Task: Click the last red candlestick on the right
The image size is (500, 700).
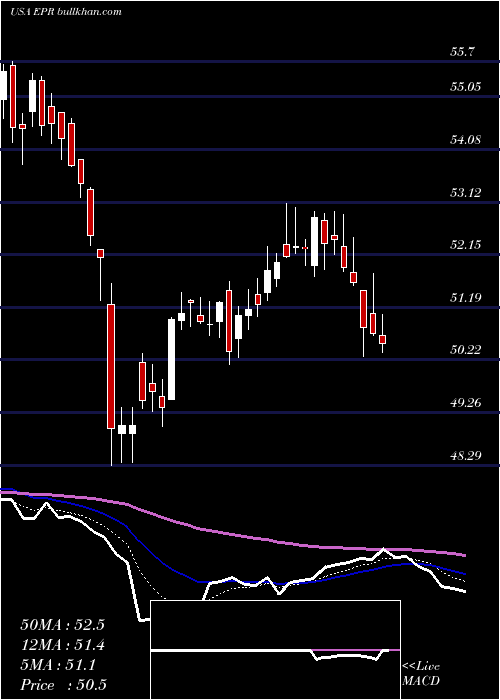Action: [383, 340]
